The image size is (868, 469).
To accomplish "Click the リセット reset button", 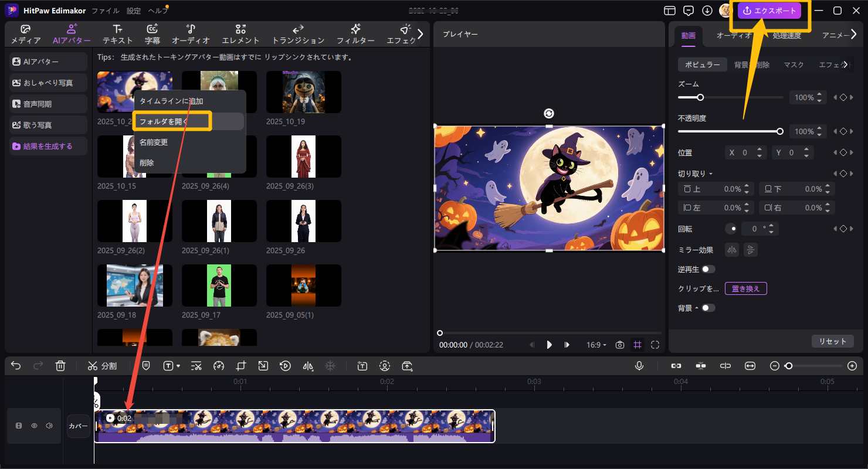I will click(832, 341).
